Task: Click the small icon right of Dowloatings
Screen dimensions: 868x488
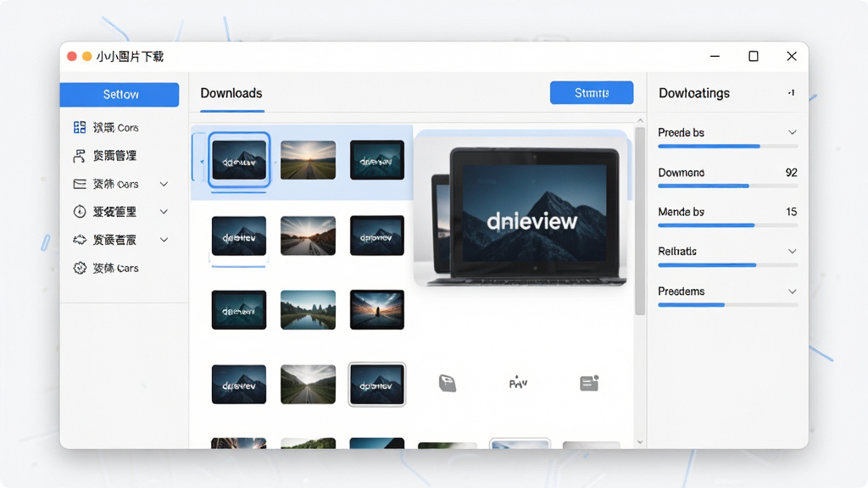Action: coord(792,93)
